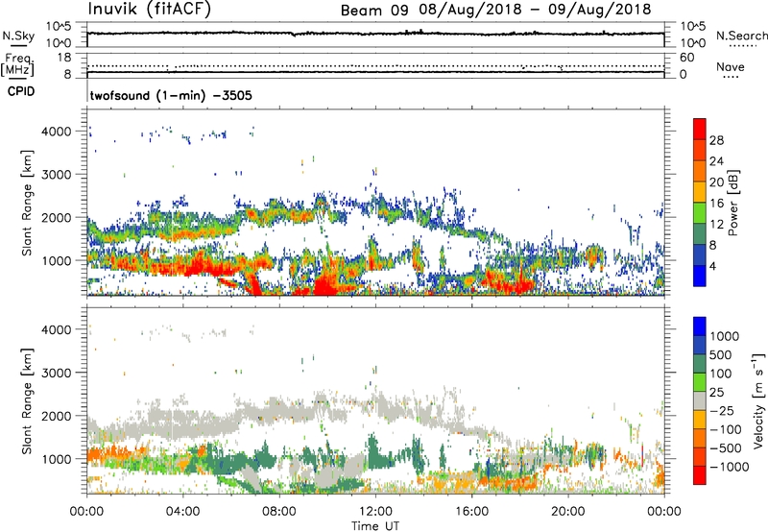This screenshot has width=768, height=532.
Task: Click the dotted line sample under 'Nave'
Action: coord(732,77)
